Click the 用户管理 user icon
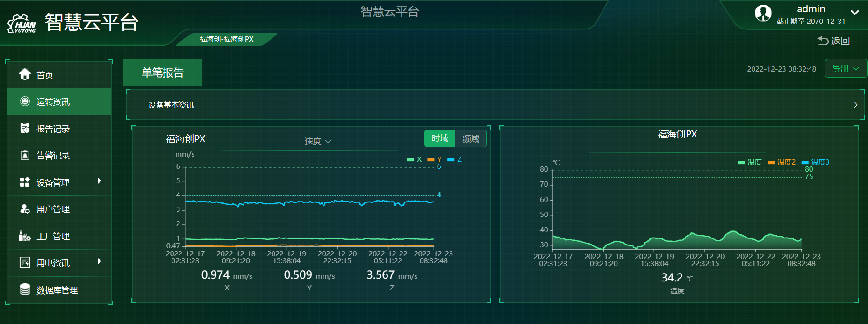 point(25,209)
